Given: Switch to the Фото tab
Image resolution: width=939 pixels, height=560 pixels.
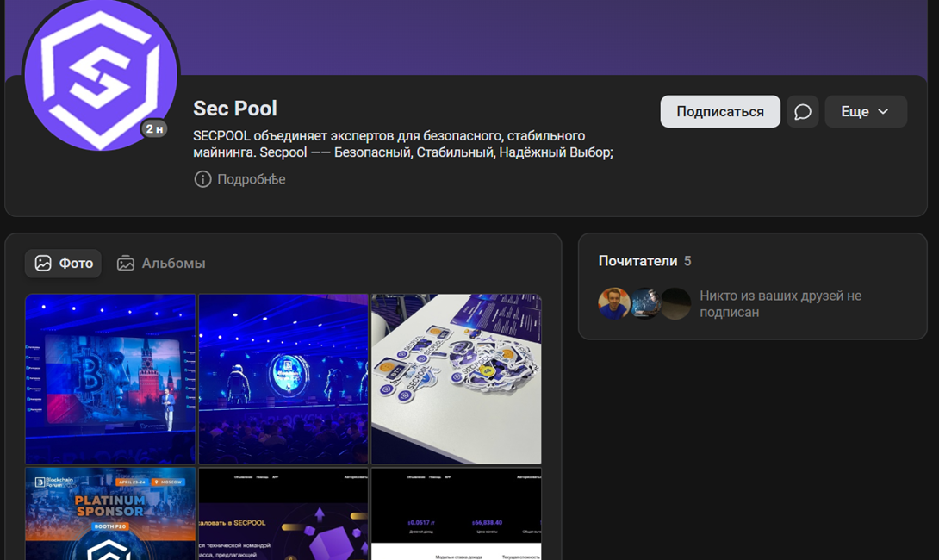Looking at the screenshot, I should point(63,264).
